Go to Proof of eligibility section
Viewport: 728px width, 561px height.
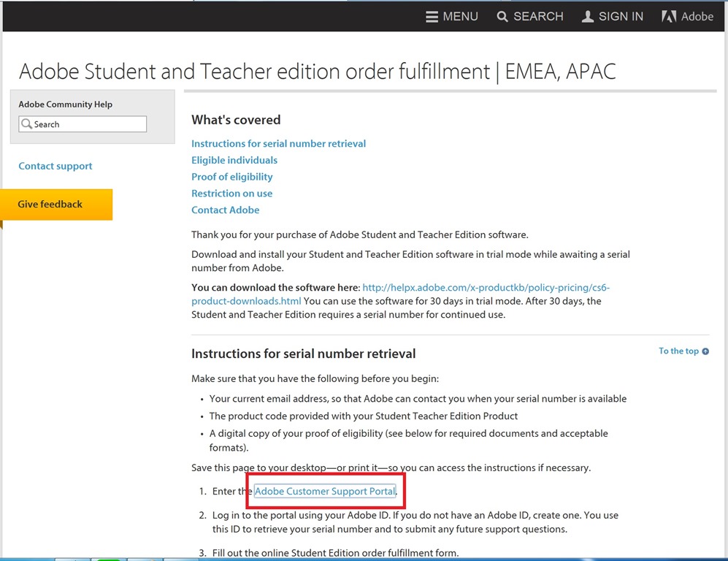coord(232,177)
